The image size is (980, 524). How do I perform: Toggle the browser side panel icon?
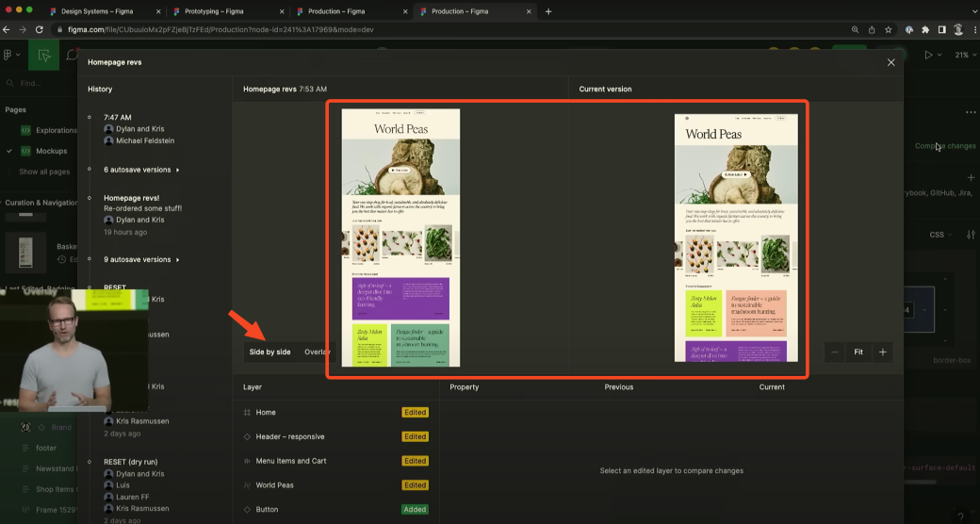click(942, 29)
